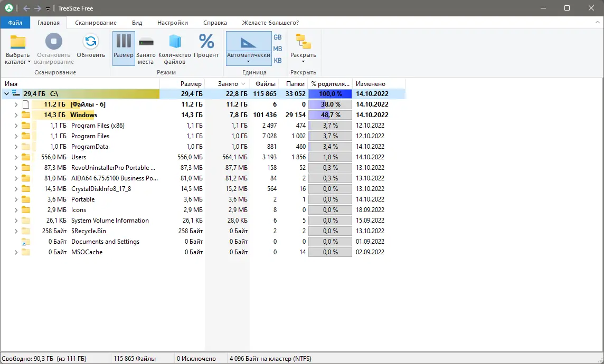Switch to the Сканирование tab
This screenshot has height=364, width=604.
(96, 23)
